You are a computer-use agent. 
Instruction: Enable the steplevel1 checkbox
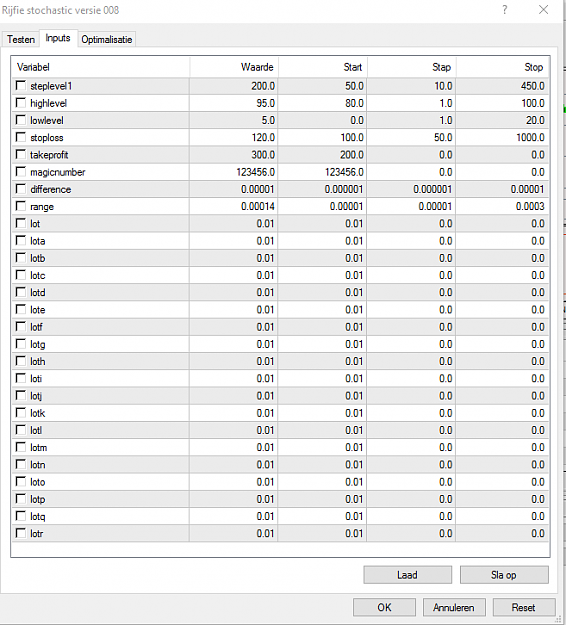21,86
